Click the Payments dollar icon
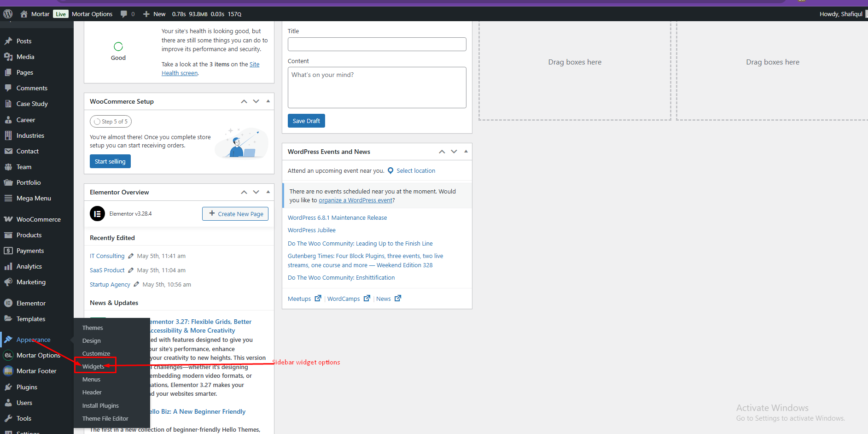868x434 pixels. coord(8,251)
